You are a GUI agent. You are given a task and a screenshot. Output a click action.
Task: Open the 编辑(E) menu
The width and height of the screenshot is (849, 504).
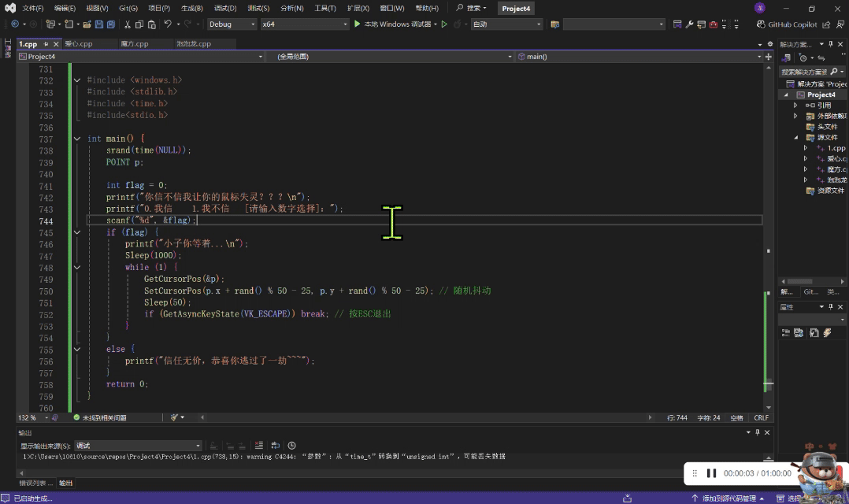coord(65,8)
